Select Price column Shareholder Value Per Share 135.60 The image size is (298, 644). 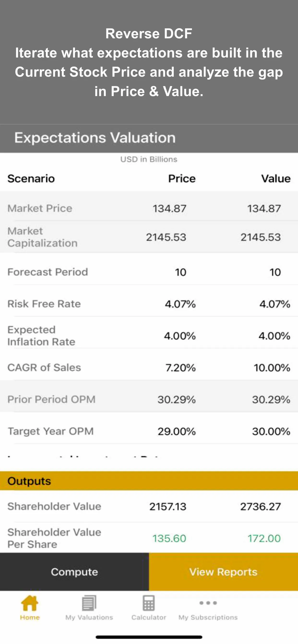tap(169, 538)
